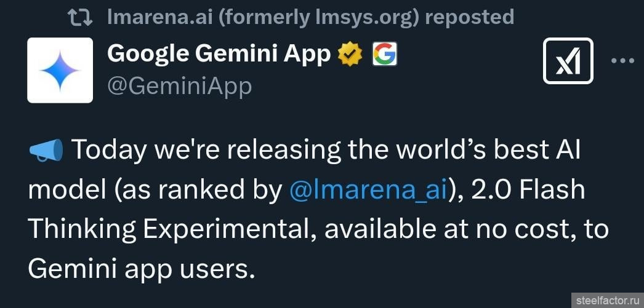Screen dimensions: 644x308
Task: Open the @GeminiApp handle
Action: coord(179,85)
